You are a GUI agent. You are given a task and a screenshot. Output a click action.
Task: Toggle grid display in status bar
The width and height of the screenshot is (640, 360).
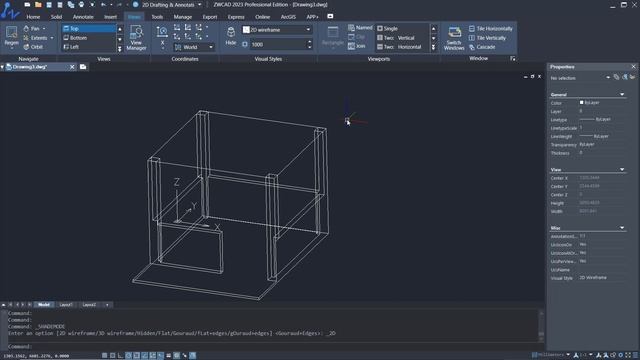[113, 356]
